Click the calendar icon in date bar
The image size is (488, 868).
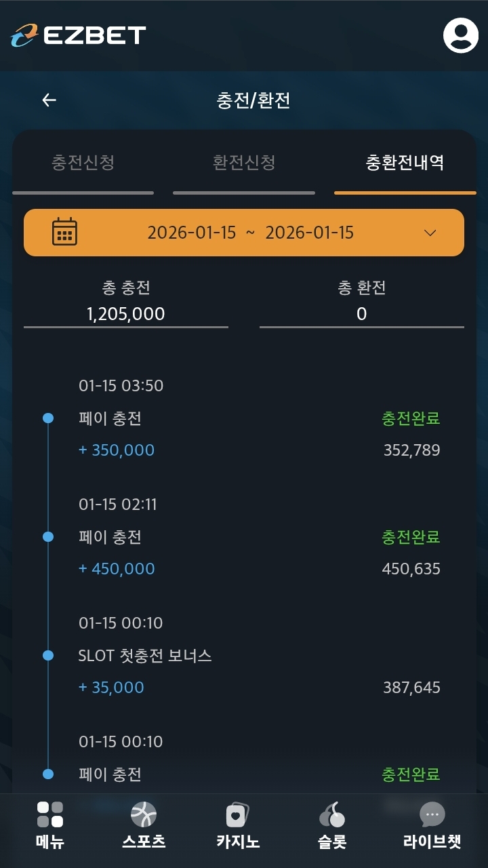[64, 232]
